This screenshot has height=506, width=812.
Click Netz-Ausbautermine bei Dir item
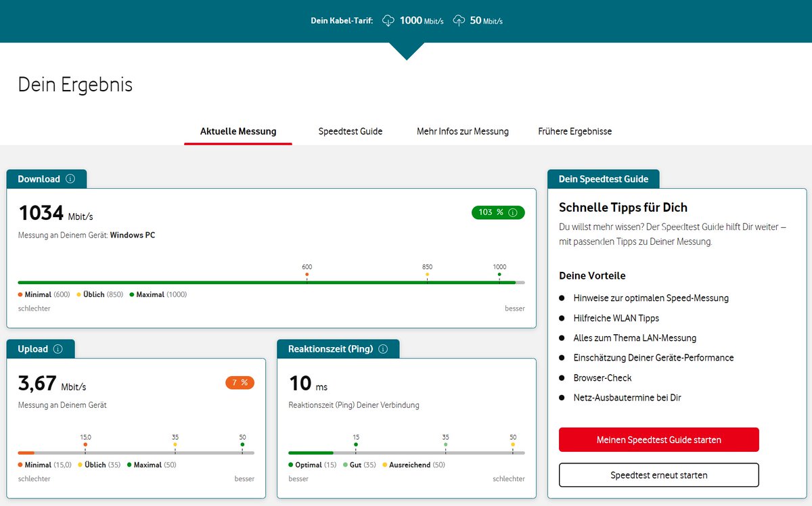tap(627, 398)
